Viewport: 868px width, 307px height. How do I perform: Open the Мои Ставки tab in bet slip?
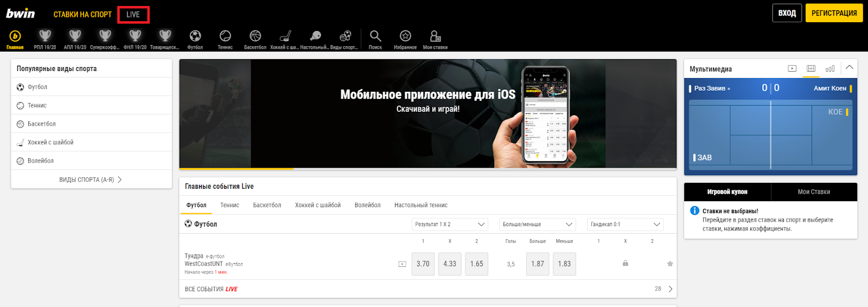[x=813, y=192]
